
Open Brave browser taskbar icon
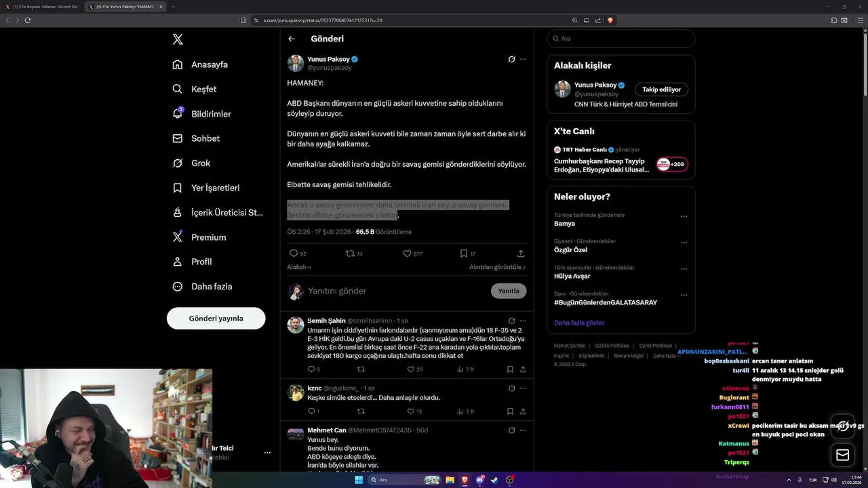pyautogui.click(x=465, y=480)
